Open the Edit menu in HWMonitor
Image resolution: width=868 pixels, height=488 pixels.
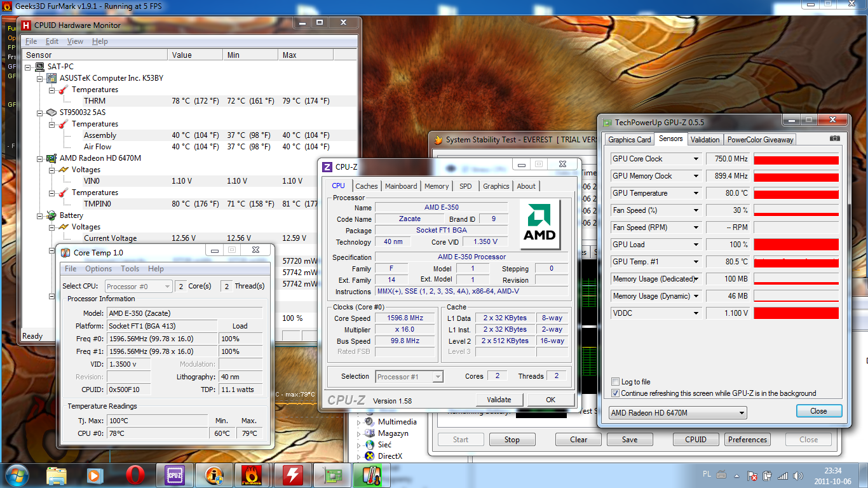tap(52, 41)
